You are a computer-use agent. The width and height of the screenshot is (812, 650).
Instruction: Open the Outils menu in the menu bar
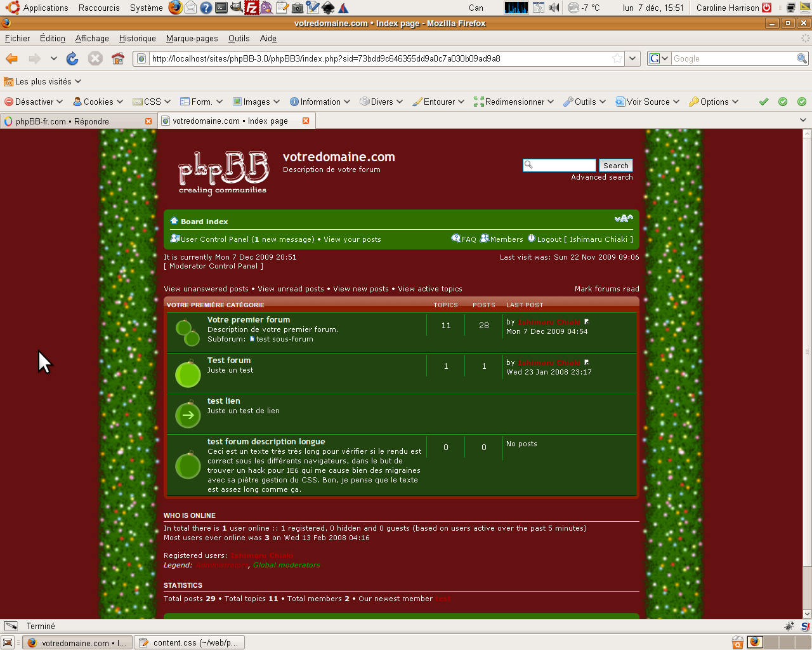(x=239, y=38)
